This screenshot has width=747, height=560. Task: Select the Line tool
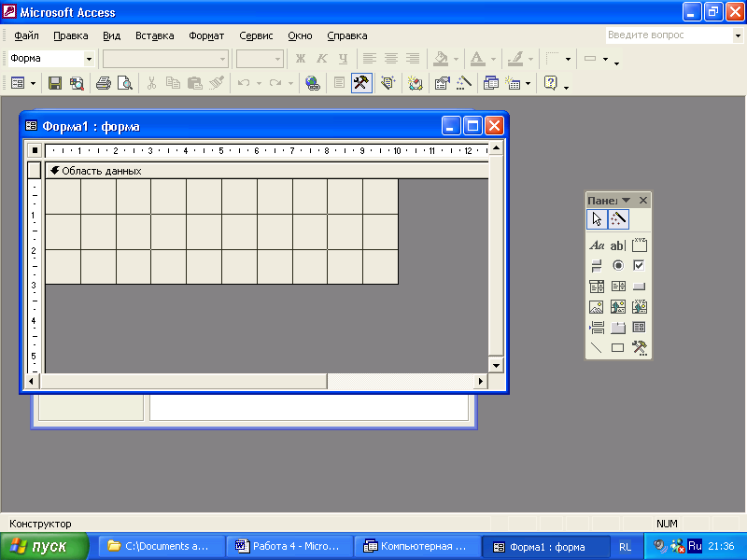tap(597, 347)
